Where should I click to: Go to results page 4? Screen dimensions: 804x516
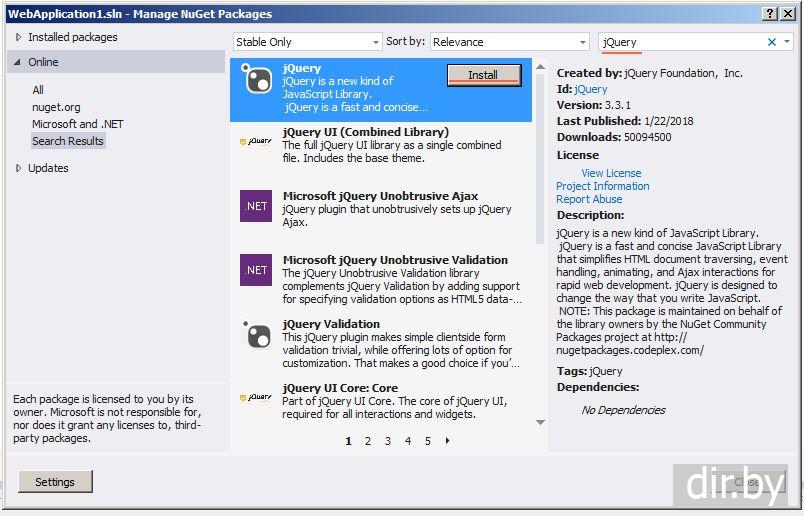(x=408, y=441)
